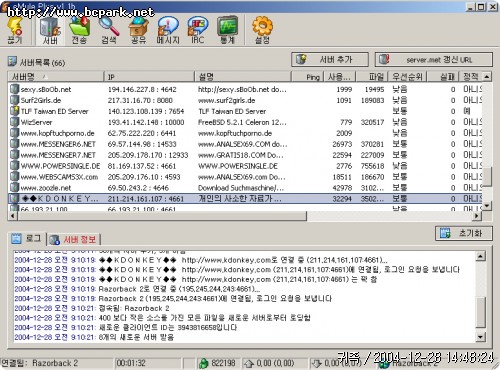Select the TLF Taiwan ED Server row

coord(245,111)
